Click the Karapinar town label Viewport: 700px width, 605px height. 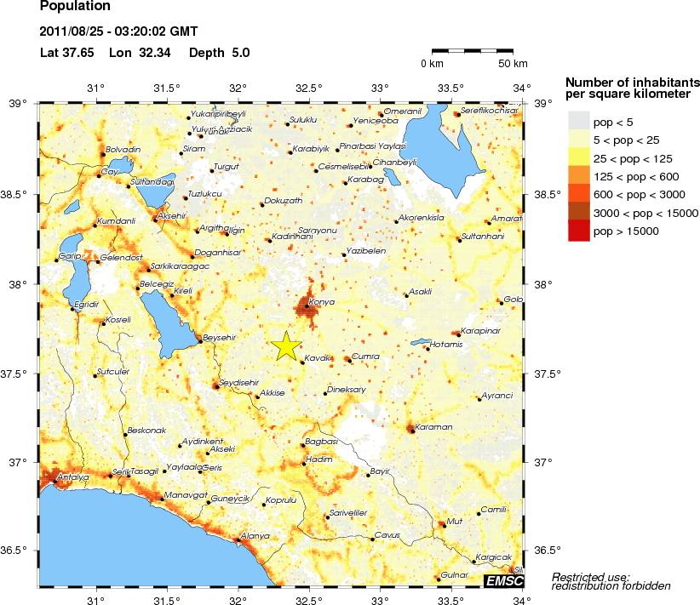point(481,330)
